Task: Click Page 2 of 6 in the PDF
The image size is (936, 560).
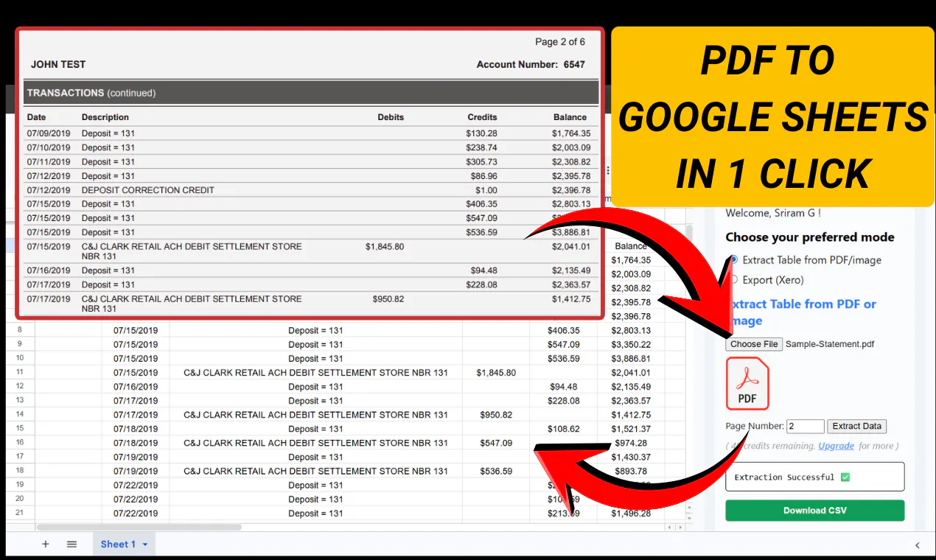Action: coord(560,42)
